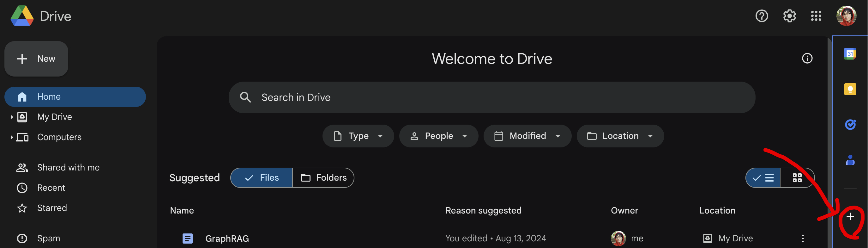Expand the Computers tree arrow
This screenshot has width=868, height=248.
tap(11, 137)
